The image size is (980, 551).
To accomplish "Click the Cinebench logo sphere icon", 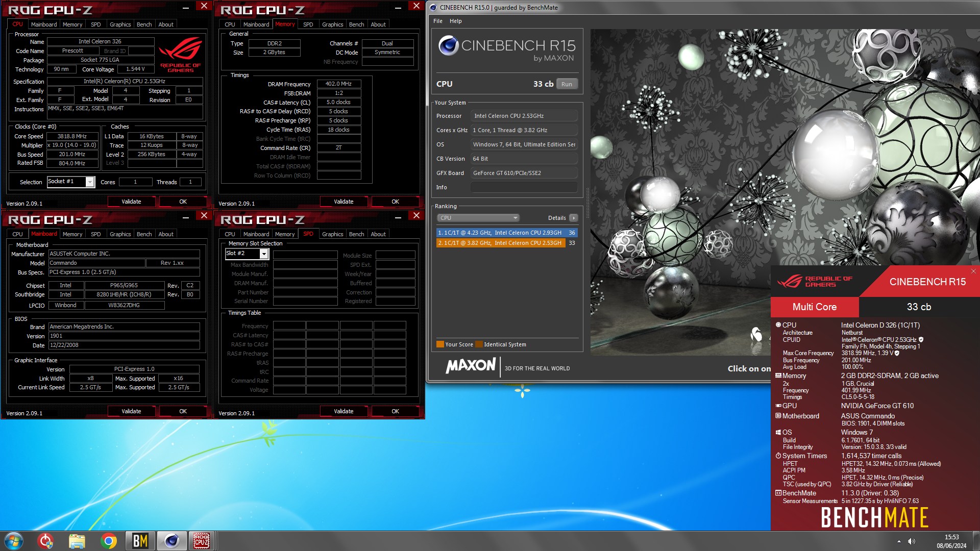I will tap(448, 45).
